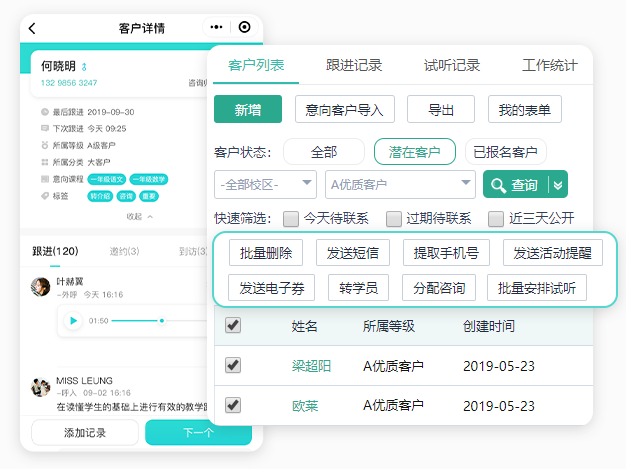Open the three-dot more menu
Image resolution: width=626 pixels, height=469 pixels.
pos(216,27)
